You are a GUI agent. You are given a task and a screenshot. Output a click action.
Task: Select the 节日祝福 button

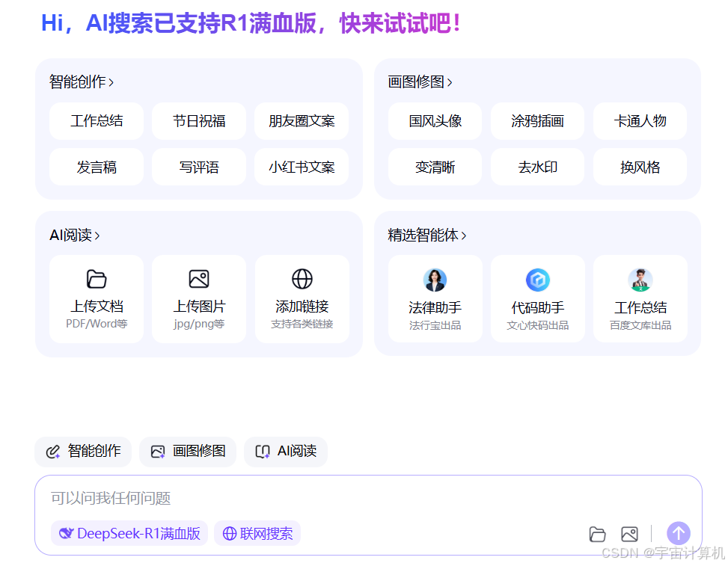[x=199, y=121]
